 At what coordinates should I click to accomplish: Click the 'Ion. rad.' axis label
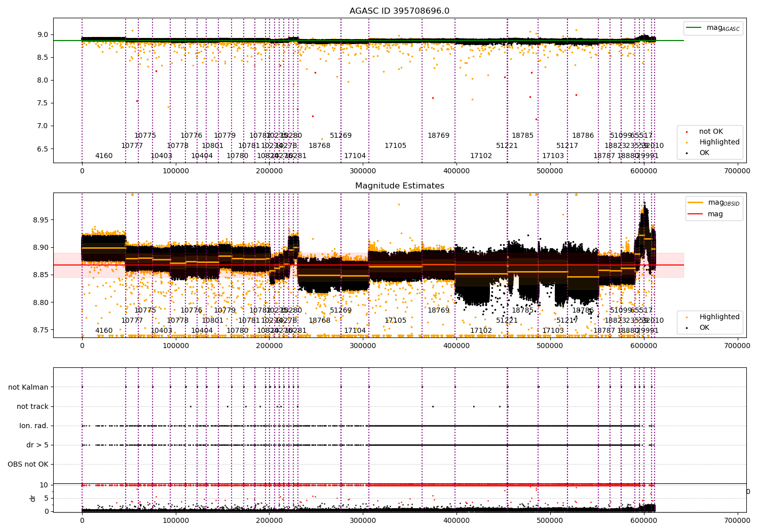(34, 426)
